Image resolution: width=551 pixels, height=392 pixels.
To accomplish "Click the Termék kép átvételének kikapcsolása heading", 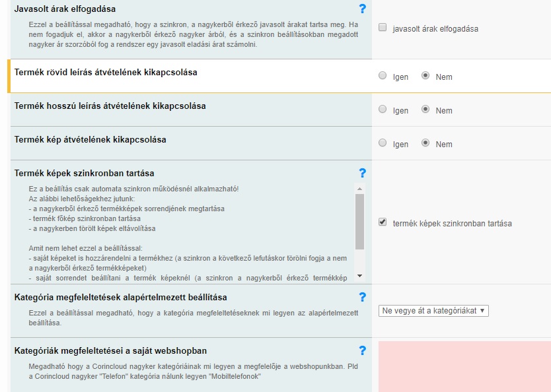I will point(90,139).
